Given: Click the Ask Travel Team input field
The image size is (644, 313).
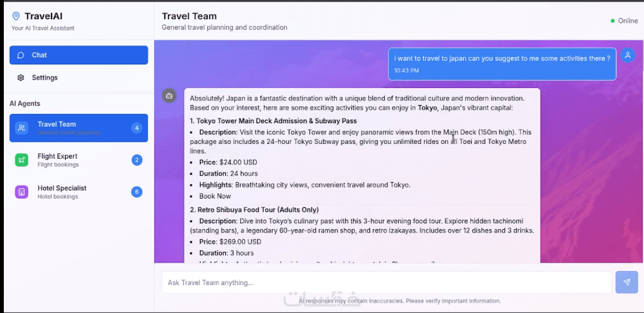Looking at the screenshot, I should click(386, 283).
